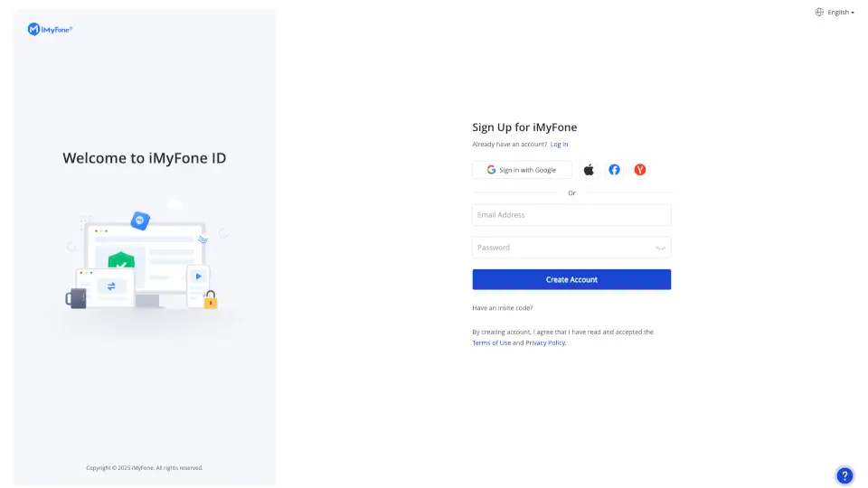Open the blue help question-mark button
This screenshot has width=868, height=488.
844,475
